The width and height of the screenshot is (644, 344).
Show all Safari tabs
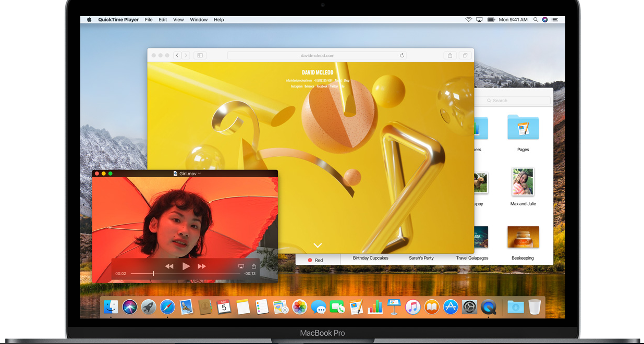pyautogui.click(x=464, y=55)
